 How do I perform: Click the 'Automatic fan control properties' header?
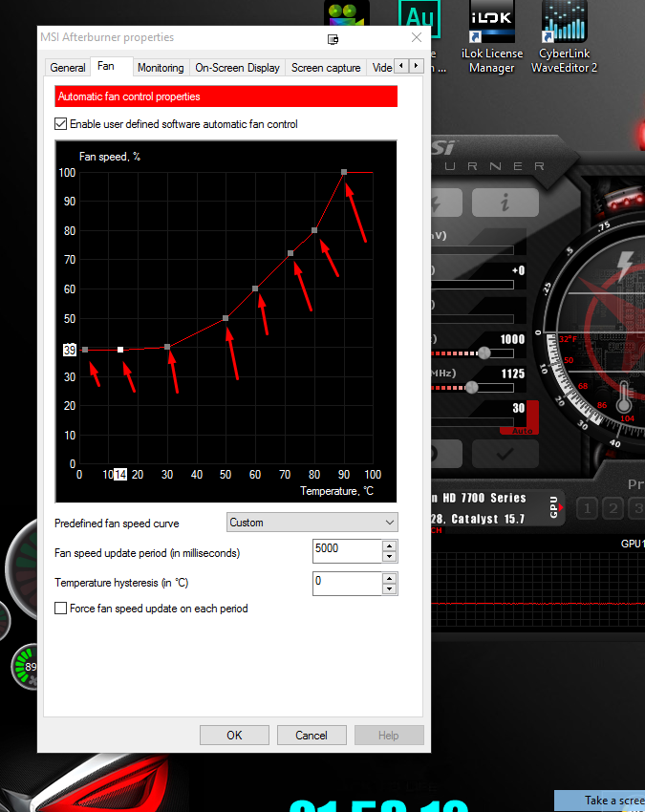click(x=226, y=96)
